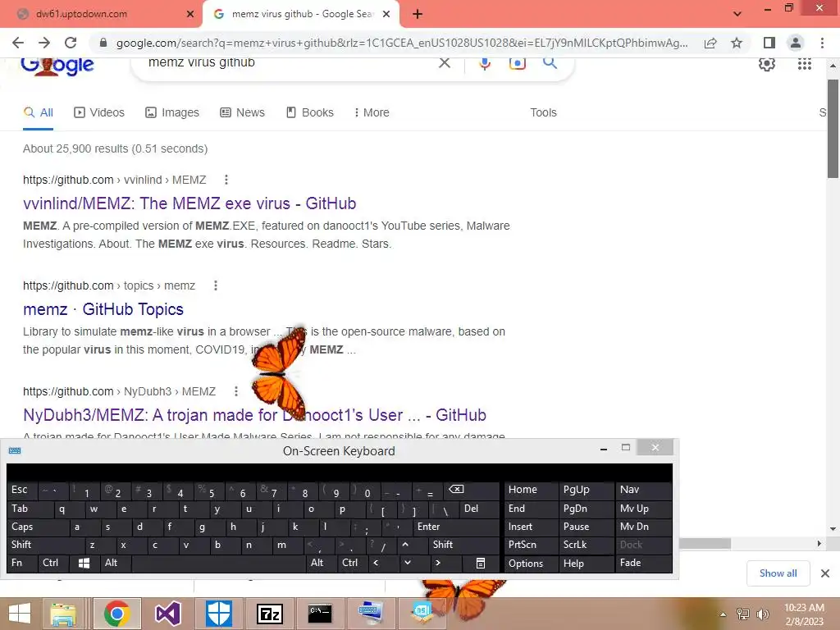Close the downloads bar
This screenshot has height=630, width=840.
[x=825, y=573]
